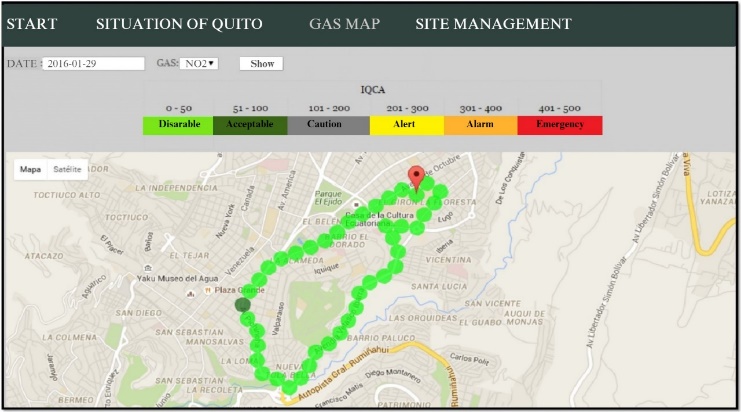Click the Plaza Grande map label
This screenshot has width=741, height=412.
[x=240, y=290]
